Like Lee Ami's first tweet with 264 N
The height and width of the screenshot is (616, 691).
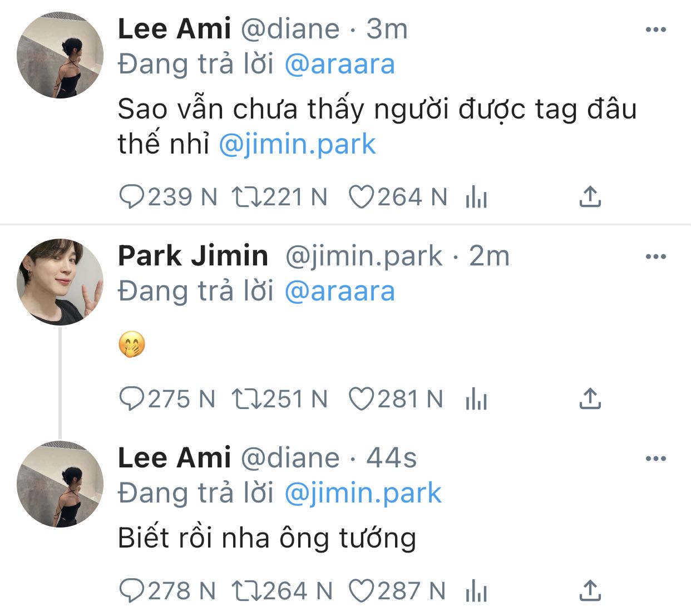[361, 198]
